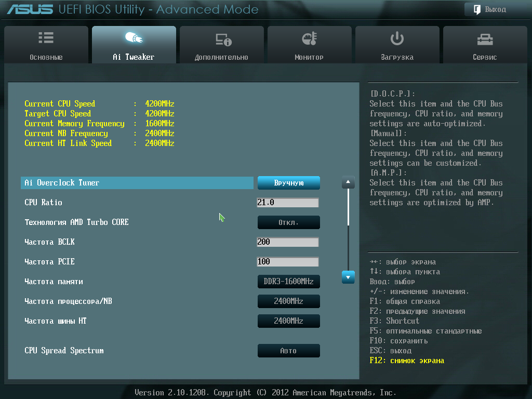Click the [D.O.C.P.]: help heading
Screen dimensions: 532x399
[x=393, y=94]
